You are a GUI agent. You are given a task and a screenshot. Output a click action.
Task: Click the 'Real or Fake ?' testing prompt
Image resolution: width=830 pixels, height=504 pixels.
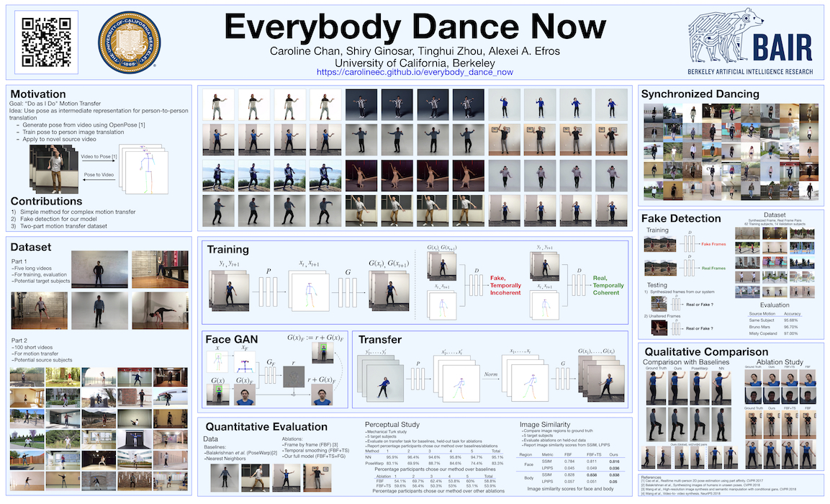coord(700,305)
